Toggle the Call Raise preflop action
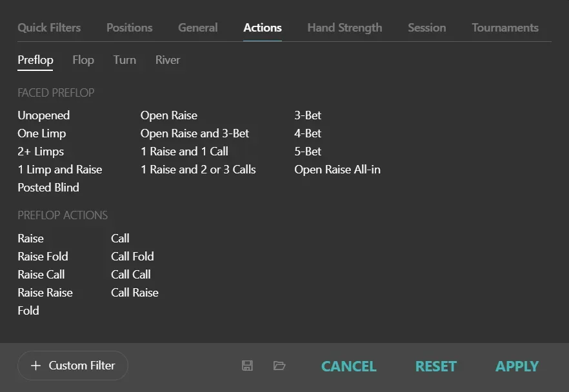The image size is (569, 392). (135, 292)
